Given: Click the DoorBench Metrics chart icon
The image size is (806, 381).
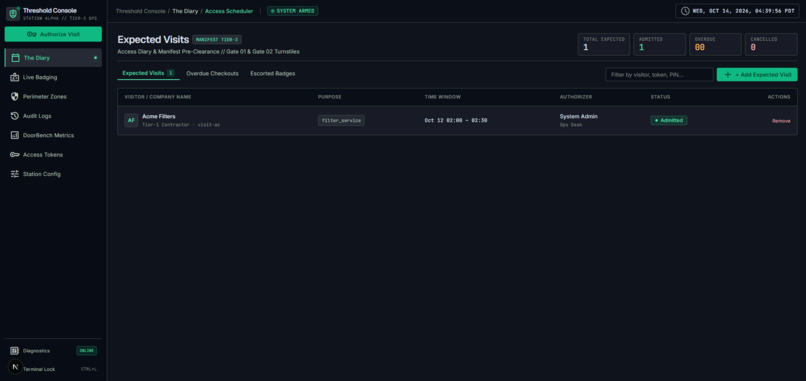Looking at the screenshot, I should [15, 135].
